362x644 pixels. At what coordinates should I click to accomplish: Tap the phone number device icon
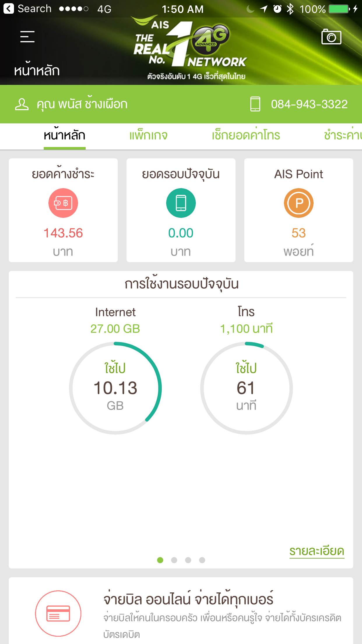point(255,104)
